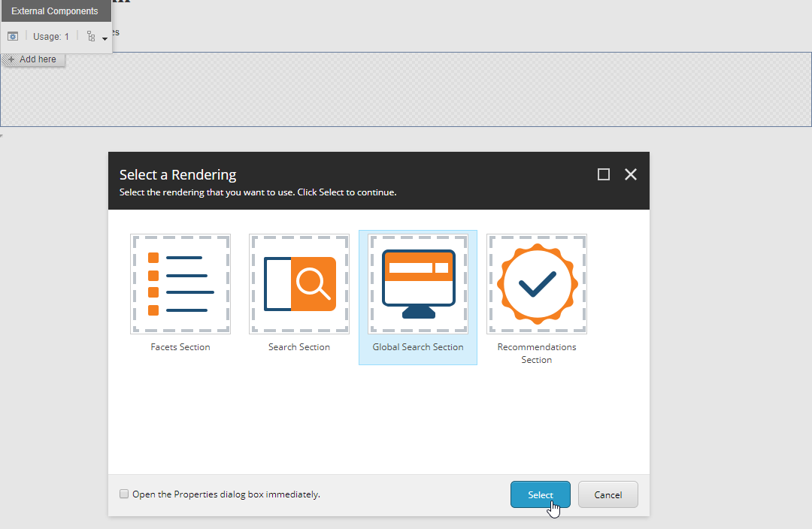Pick the Global Search Section monitor icon
This screenshot has width=812, height=529.
tap(418, 284)
